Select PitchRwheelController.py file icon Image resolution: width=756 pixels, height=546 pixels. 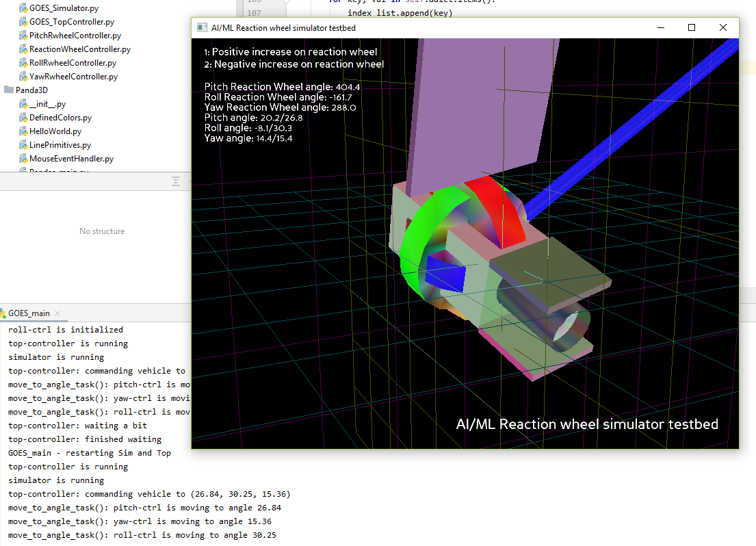click(x=23, y=36)
